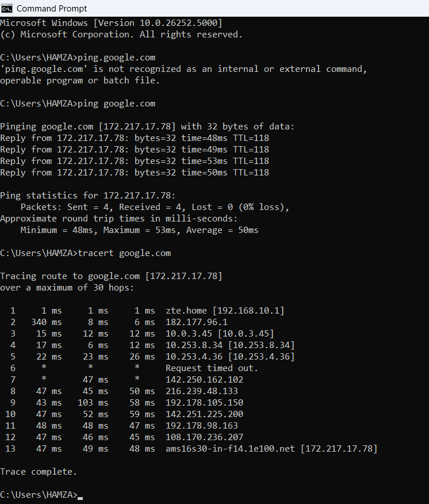
Task: Click the mistyped "ping.google.com" command text
Action: coord(116,58)
